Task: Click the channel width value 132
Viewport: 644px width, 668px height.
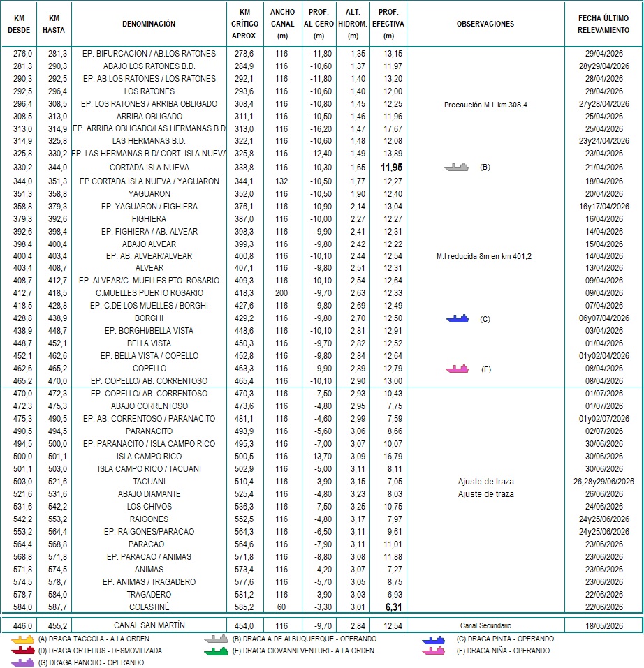Action: [x=281, y=181]
